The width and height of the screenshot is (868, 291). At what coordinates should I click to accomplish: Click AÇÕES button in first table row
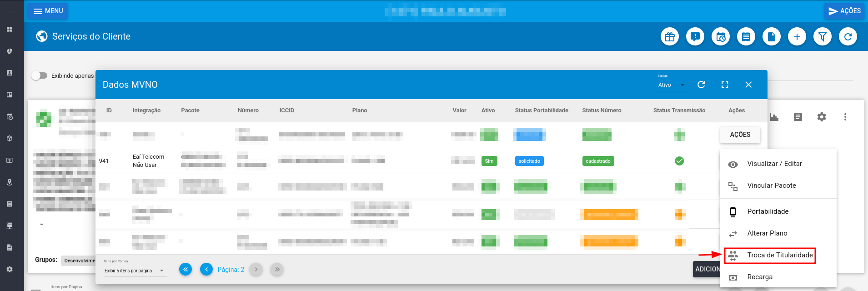click(x=740, y=135)
